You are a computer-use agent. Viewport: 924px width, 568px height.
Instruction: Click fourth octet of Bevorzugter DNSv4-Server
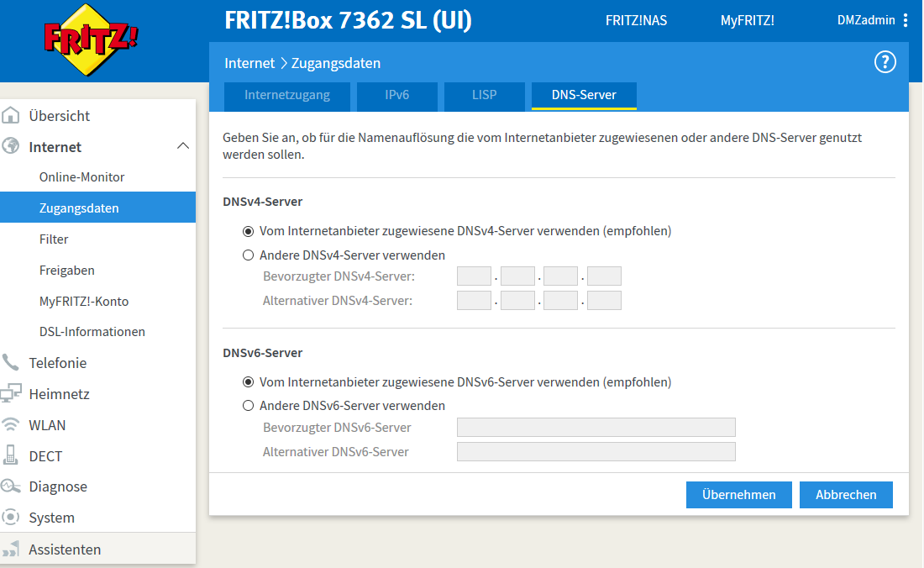click(x=604, y=276)
